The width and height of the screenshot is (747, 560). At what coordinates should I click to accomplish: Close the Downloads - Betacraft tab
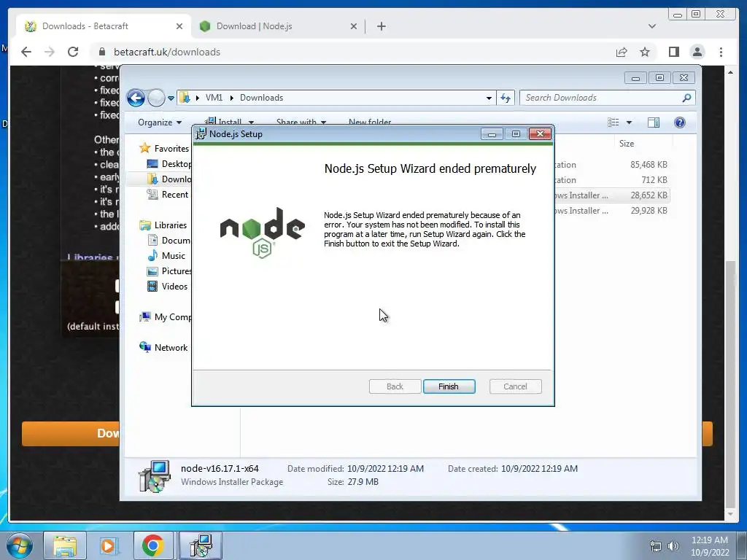[x=179, y=26]
